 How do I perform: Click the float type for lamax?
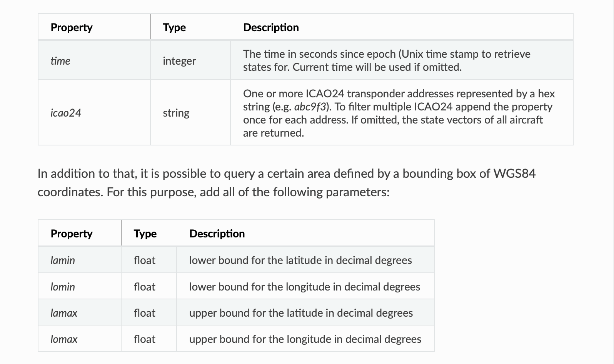pyautogui.click(x=145, y=313)
